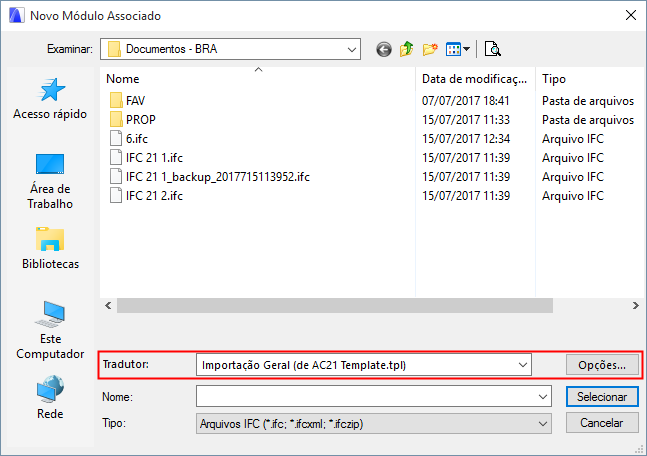
Task: Expand the Examinar folder dropdown
Action: (x=351, y=48)
